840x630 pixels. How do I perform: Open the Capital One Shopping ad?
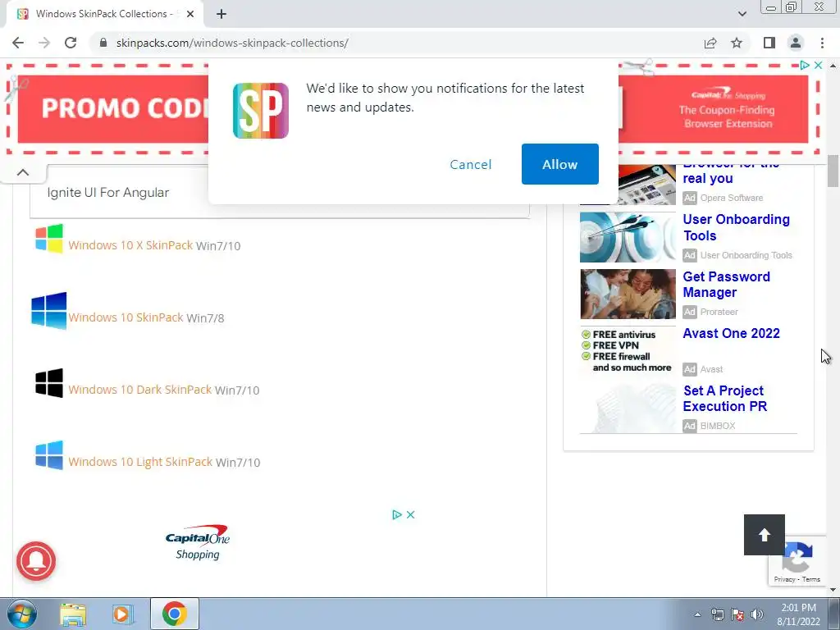click(x=198, y=542)
